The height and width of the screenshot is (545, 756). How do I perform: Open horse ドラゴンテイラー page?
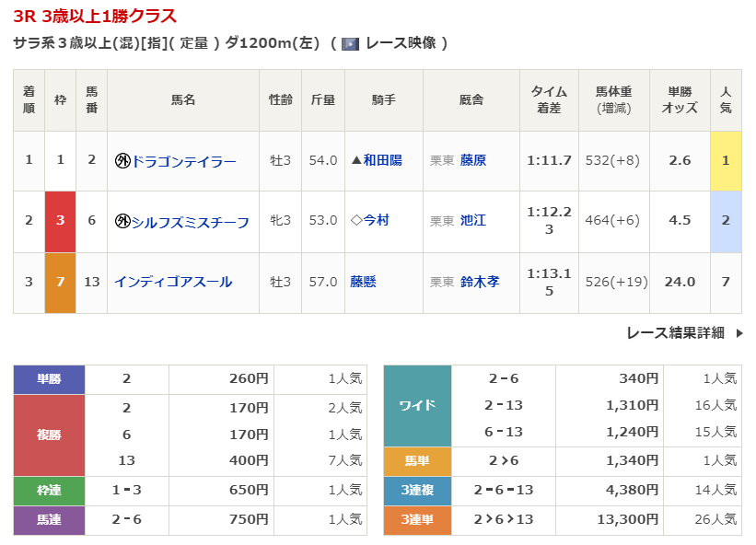click(x=183, y=161)
